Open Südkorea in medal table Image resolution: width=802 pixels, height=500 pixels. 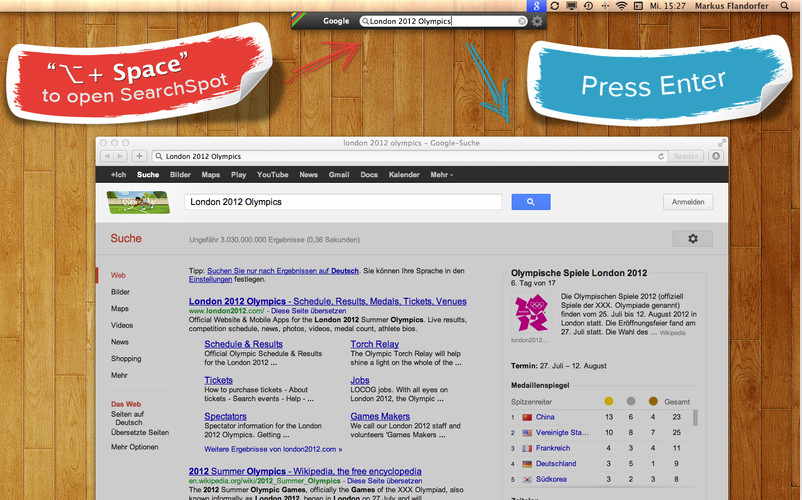(551, 480)
